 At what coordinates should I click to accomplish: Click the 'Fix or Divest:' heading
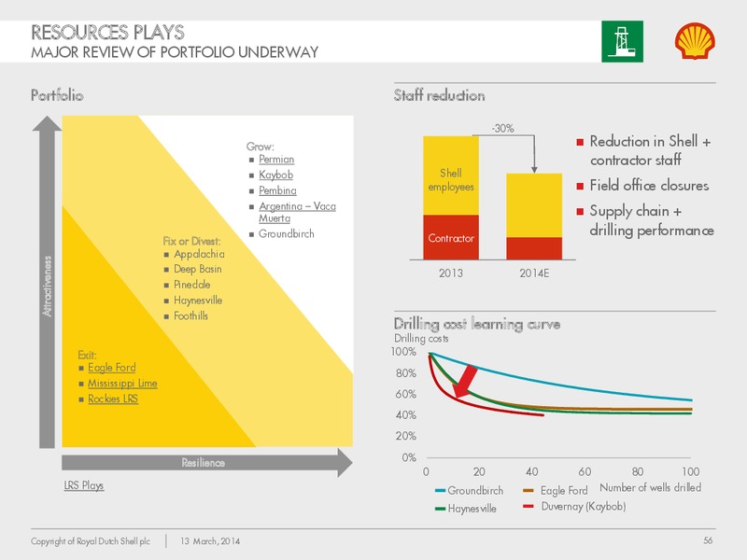(x=192, y=241)
